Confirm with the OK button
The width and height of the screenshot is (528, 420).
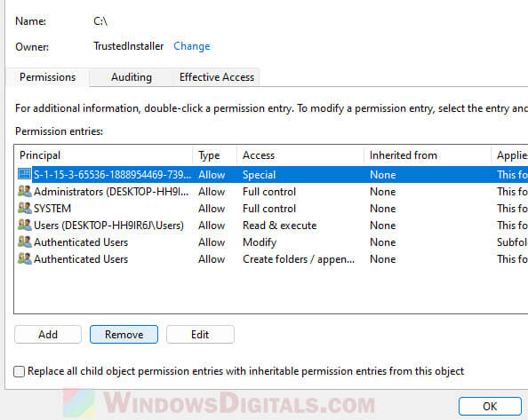pos(490,406)
